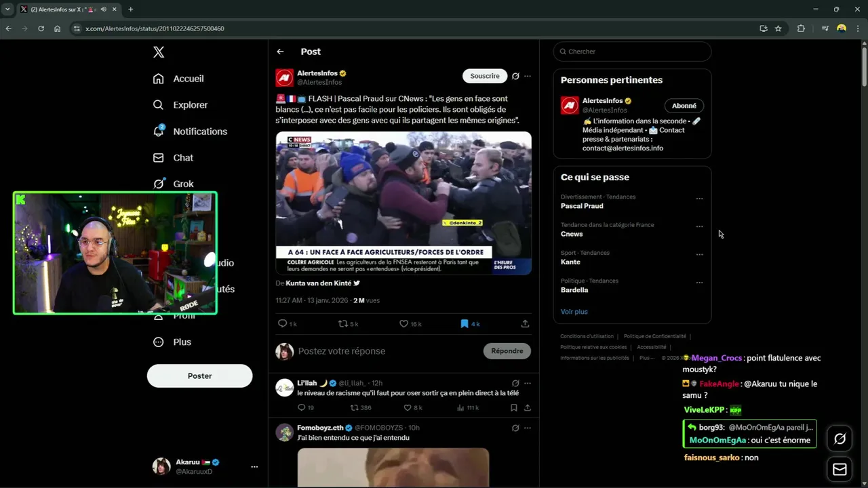Image resolution: width=868 pixels, height=488 pixels.
Task: Open Li'llah profile avatar
Action: (285, 388)
